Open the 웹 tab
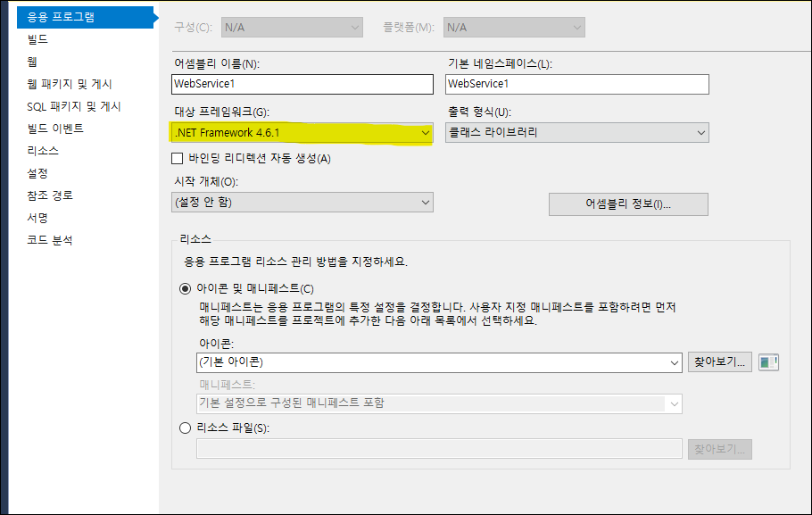The image size is (812, 515). (32, 62)
